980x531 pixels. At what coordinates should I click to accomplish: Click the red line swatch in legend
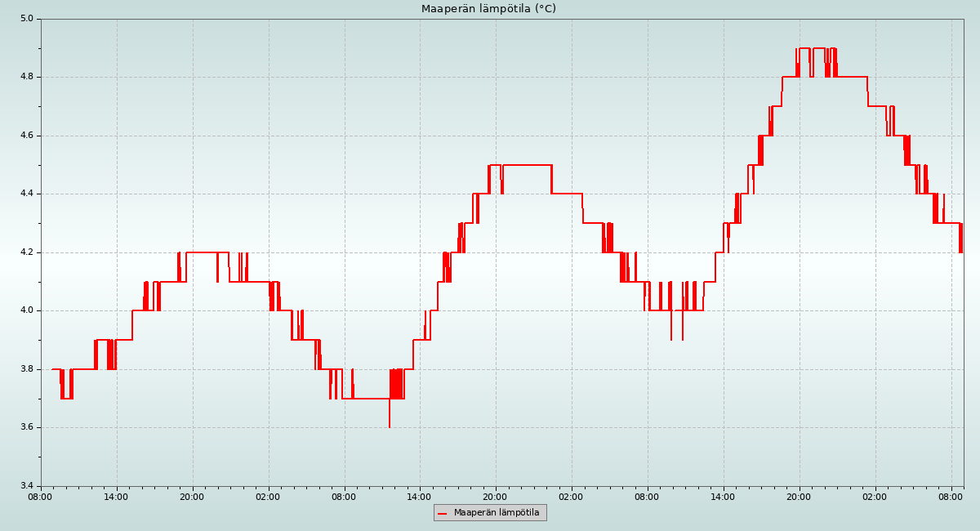(443, 513)
